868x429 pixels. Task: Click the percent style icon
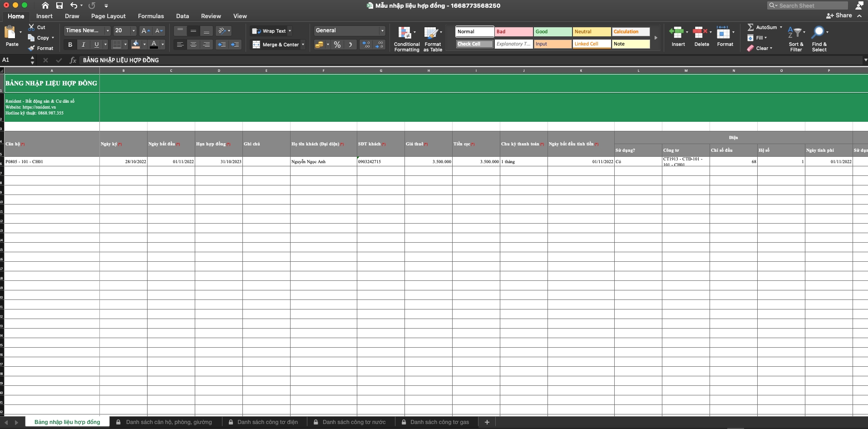coord(337,45)
